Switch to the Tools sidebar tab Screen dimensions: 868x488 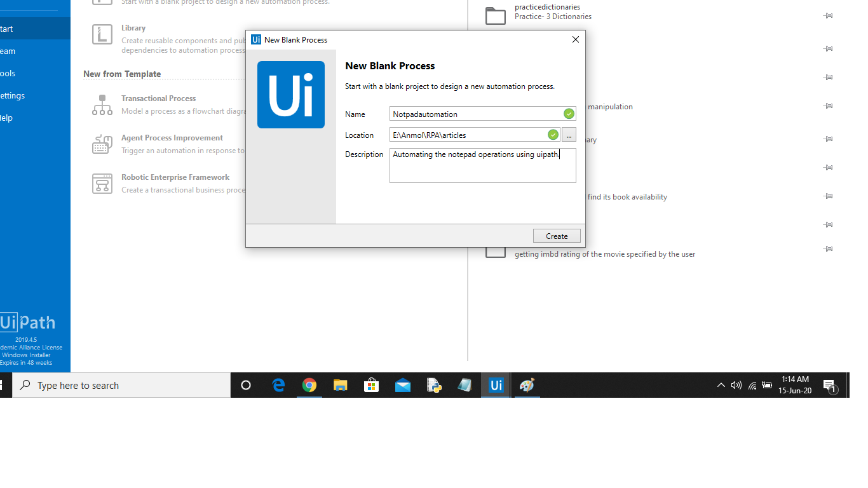(x=35, y=73)
